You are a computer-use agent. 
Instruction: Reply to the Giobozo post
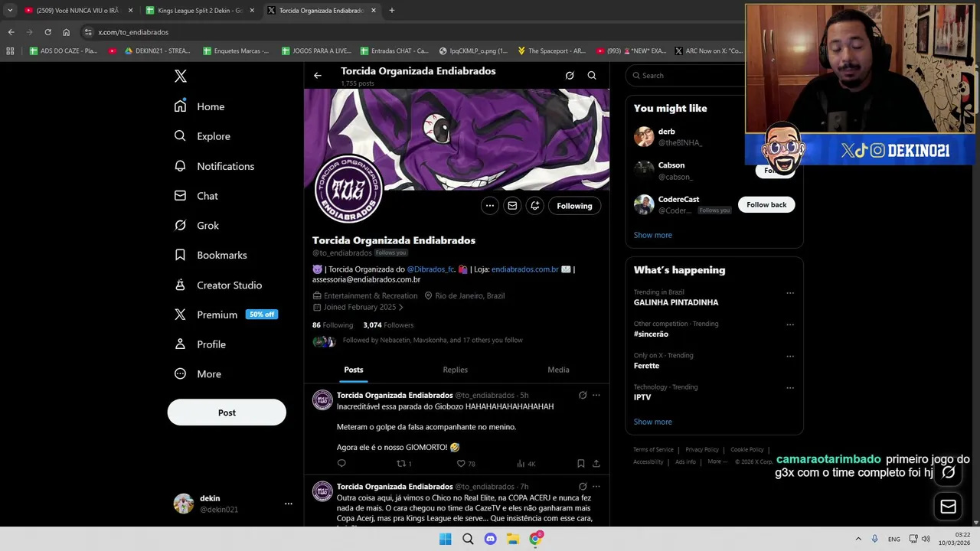click(x=341, y=464)
